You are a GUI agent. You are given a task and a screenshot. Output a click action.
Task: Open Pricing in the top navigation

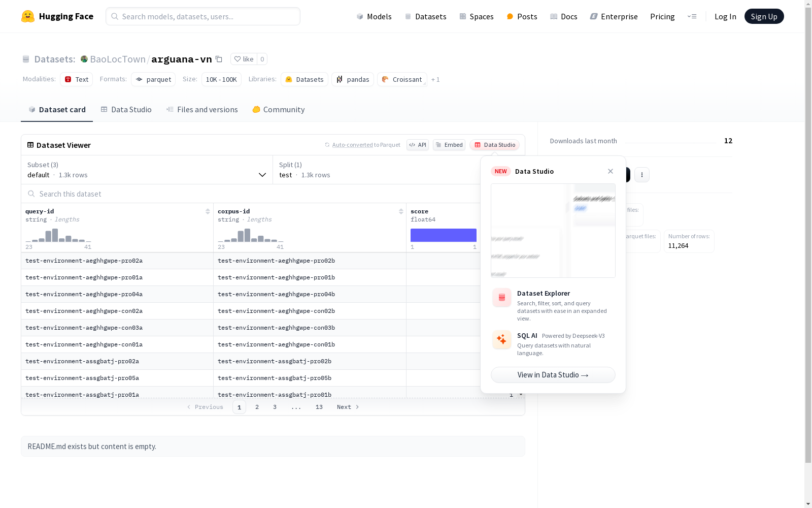662,16
